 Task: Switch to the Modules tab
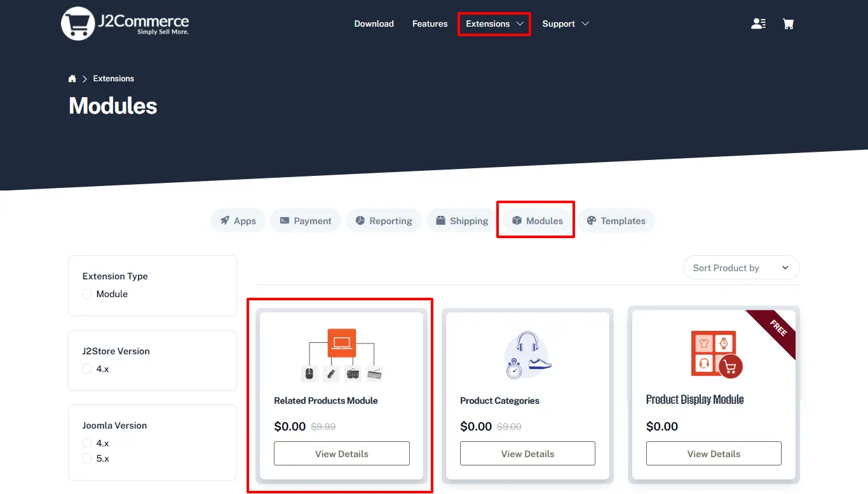pyautogui.click(x=537, y=221)
